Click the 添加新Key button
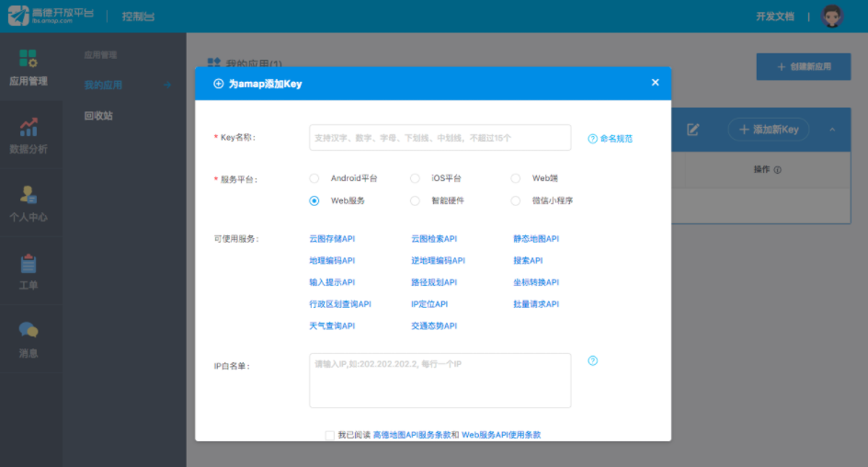 (769, 130)
